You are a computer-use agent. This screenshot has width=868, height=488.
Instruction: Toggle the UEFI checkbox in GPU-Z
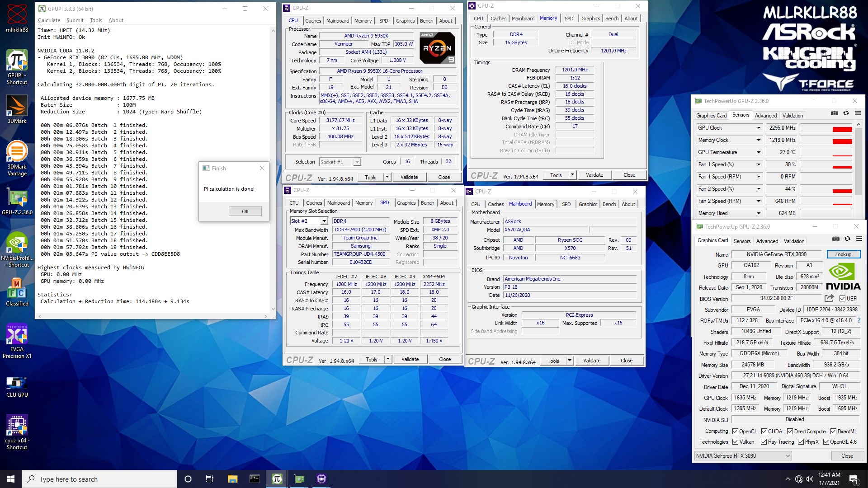click(x=842, y=299)
